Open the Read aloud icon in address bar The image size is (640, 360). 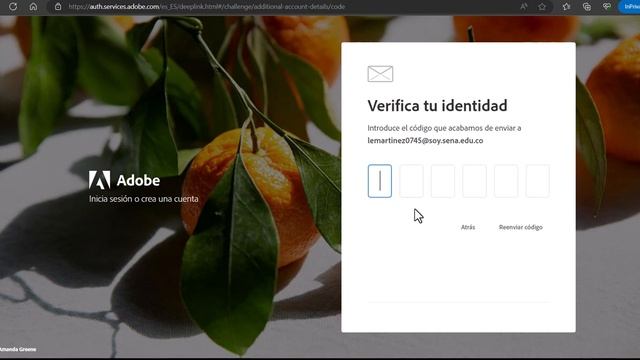tap(524, 7)
